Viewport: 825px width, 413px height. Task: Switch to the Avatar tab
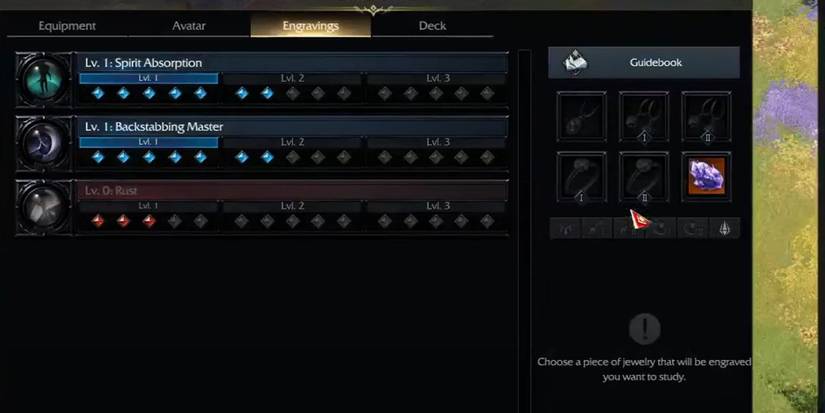(189, 26)
